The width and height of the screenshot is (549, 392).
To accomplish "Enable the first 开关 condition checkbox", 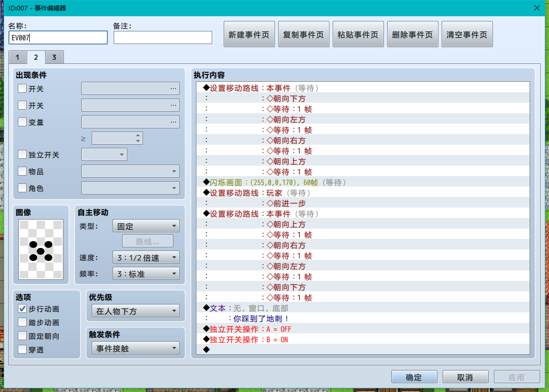I will coord(22,88).
